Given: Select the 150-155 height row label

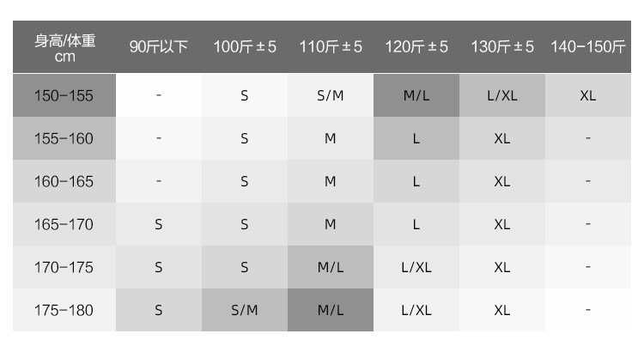Looking at the screenshot, I should [x=64, y=95].
